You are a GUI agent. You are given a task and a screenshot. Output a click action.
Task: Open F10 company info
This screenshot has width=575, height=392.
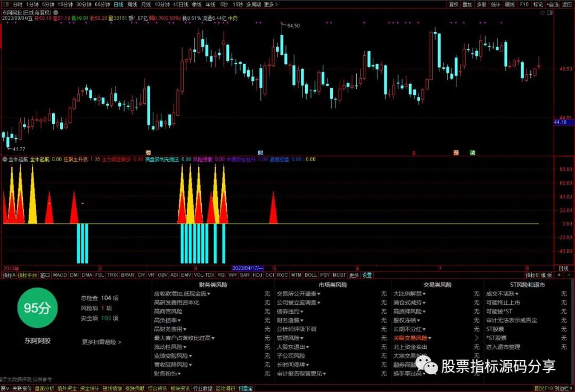coord(524,4)
